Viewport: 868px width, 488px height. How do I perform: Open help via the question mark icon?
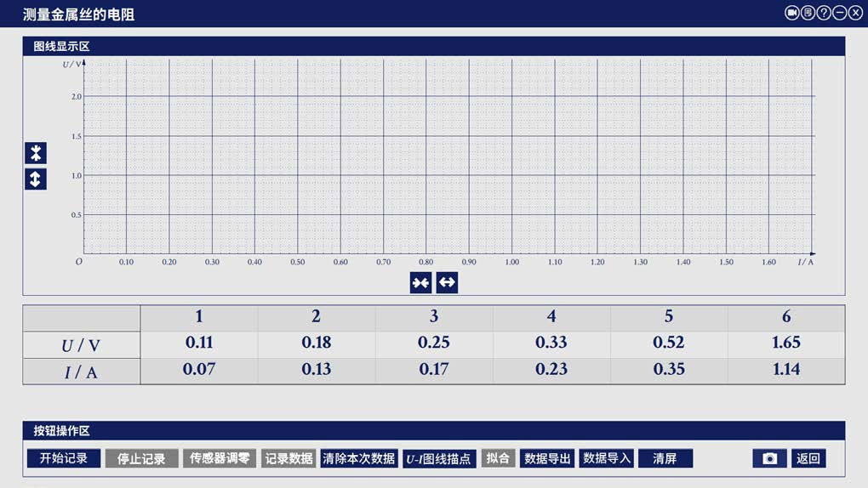[824, 13]
